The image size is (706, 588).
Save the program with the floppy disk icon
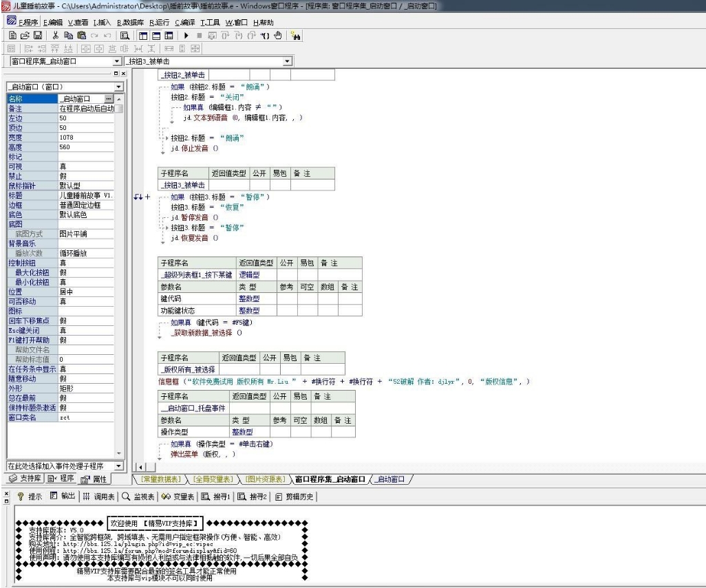(37, 34)
